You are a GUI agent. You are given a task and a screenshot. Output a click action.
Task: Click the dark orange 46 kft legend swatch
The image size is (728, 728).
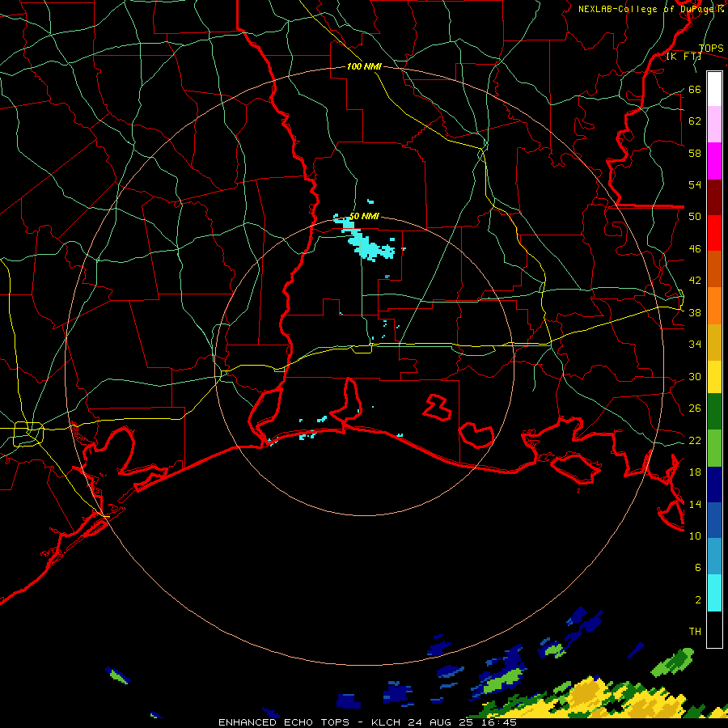[x=714, y=269]
